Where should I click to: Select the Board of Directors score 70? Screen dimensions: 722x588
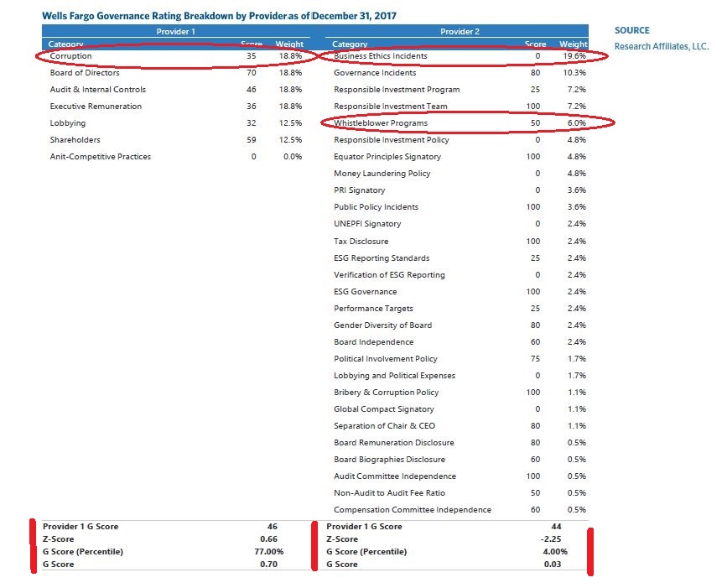pos(251,73)
